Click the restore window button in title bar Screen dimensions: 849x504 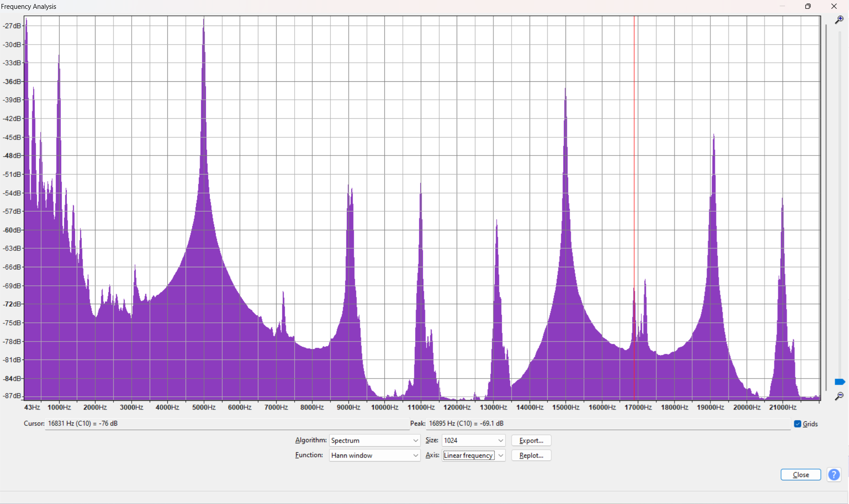(808, 6)
